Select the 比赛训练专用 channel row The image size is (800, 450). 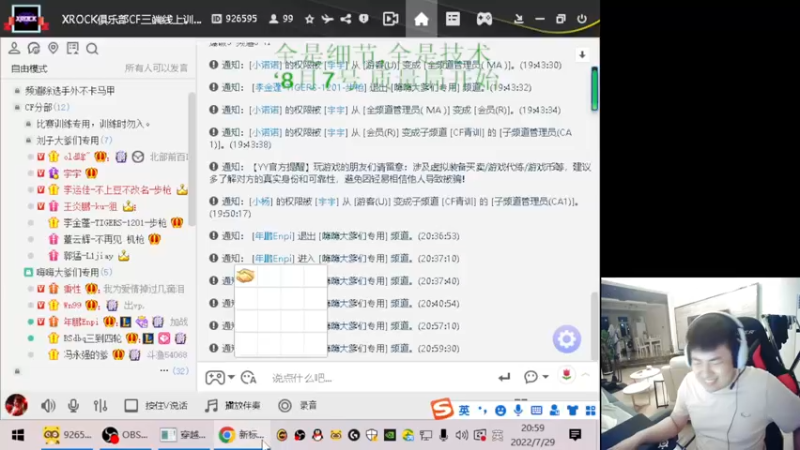(93, 123)
